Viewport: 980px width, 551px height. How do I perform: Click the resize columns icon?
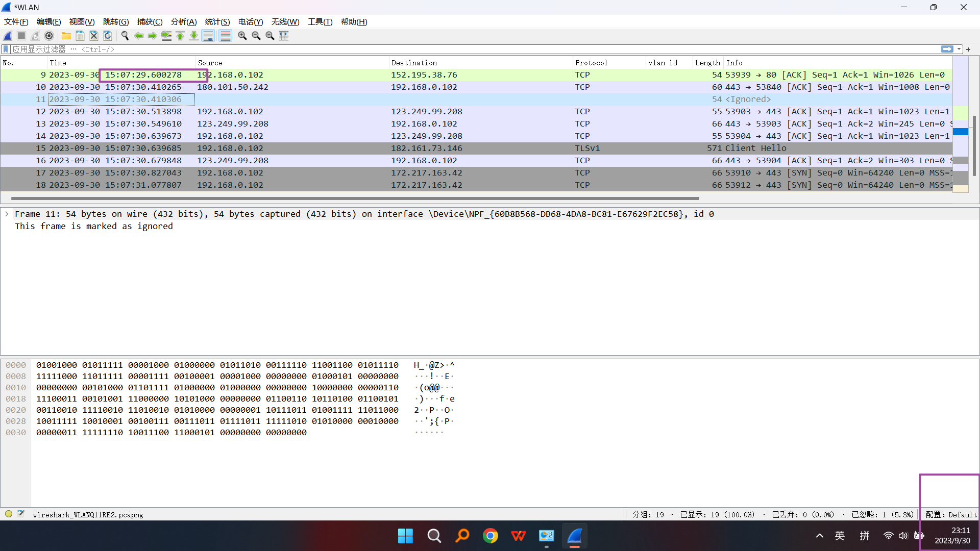coord(284,36)
